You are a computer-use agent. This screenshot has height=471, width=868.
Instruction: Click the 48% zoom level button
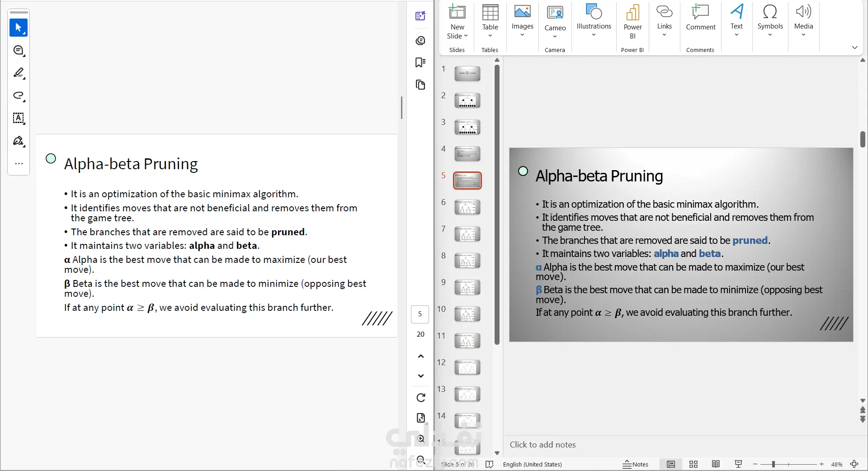[x=836, y=464]
